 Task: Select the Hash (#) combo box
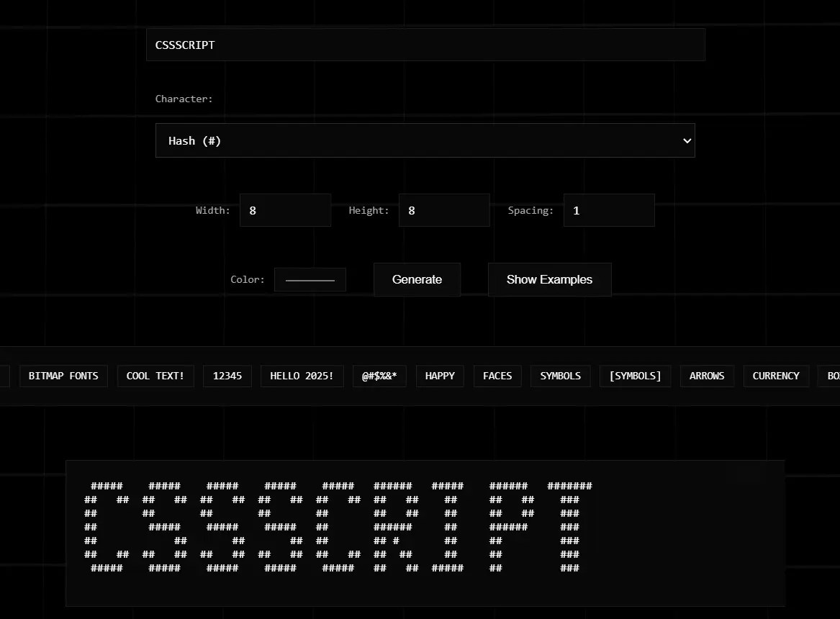point(425,140)
